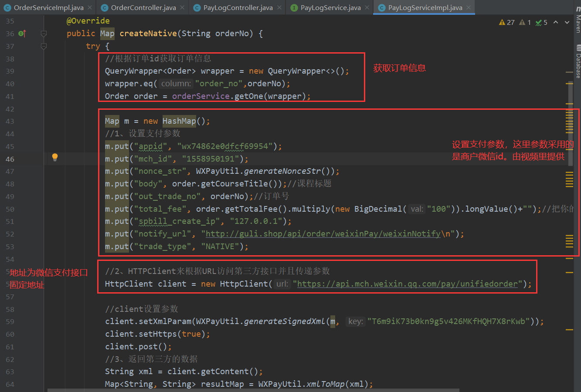This screenshot has height=392, width=581.
Task: Switch to the OrderServiceImpl.java tab
Action: point(49,7)
